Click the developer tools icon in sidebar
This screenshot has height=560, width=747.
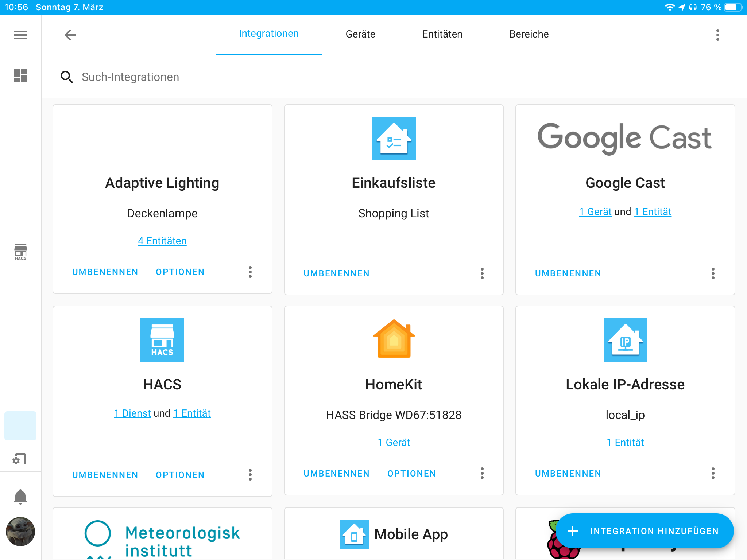(x=20, y=459)
